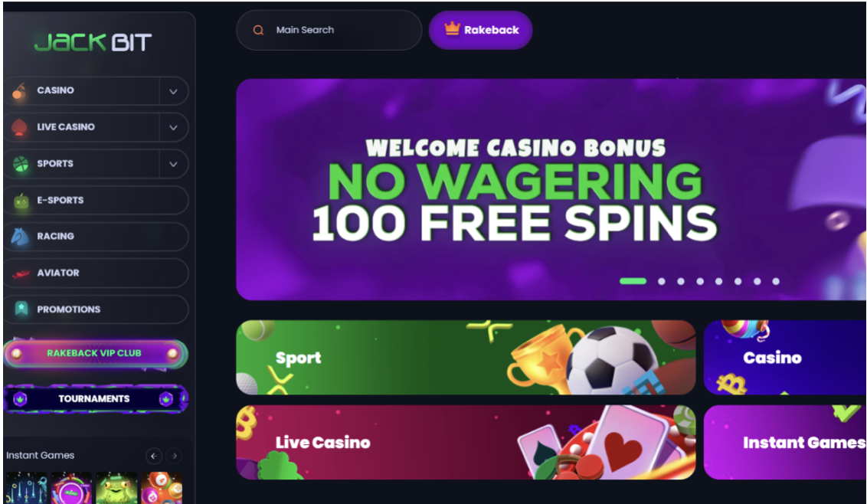The height and width of the screenshot is (504, 867).
Task: Click the purple Rakeback crown button
Action: point(480,30)
